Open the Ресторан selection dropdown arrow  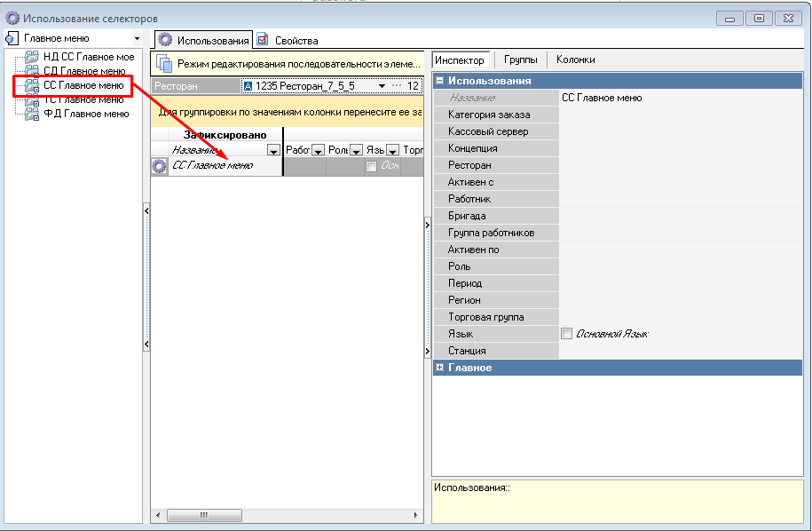pos(382,86)
